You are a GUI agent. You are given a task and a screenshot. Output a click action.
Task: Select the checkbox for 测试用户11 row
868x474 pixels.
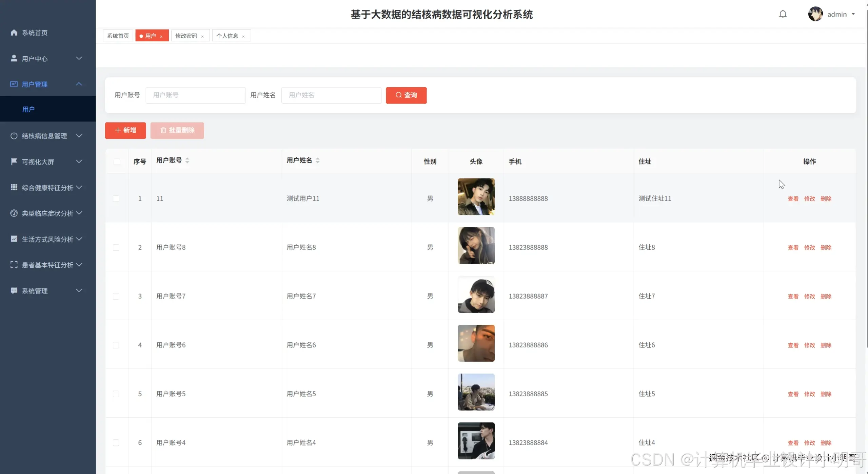tap(116, 198)
